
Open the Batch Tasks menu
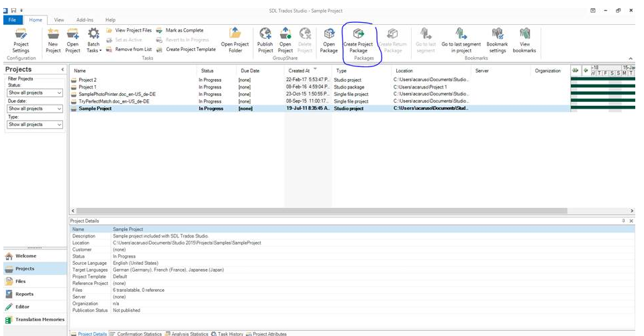93,41
